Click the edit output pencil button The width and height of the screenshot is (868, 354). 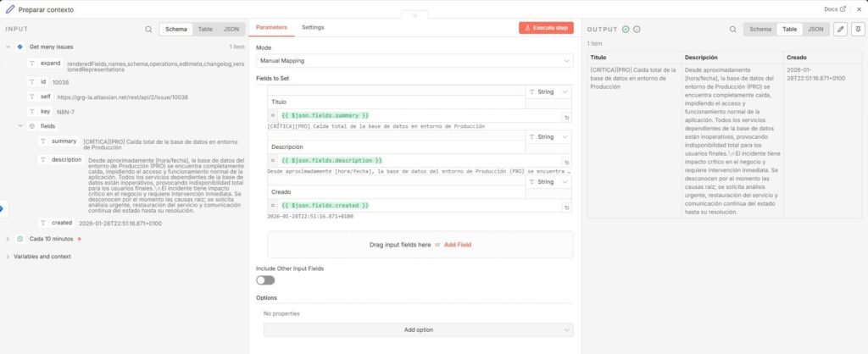840,30
